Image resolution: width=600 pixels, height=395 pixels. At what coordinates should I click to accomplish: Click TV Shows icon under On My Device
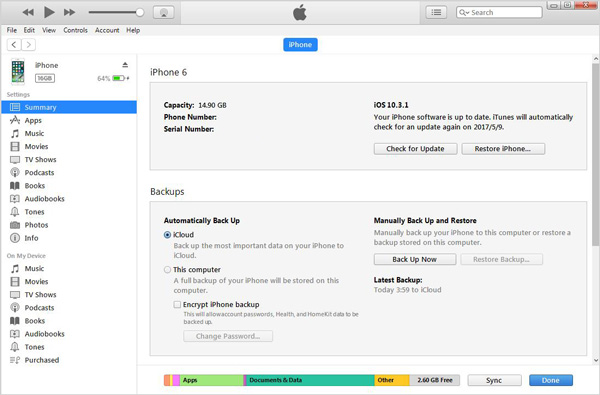point(15,295)
